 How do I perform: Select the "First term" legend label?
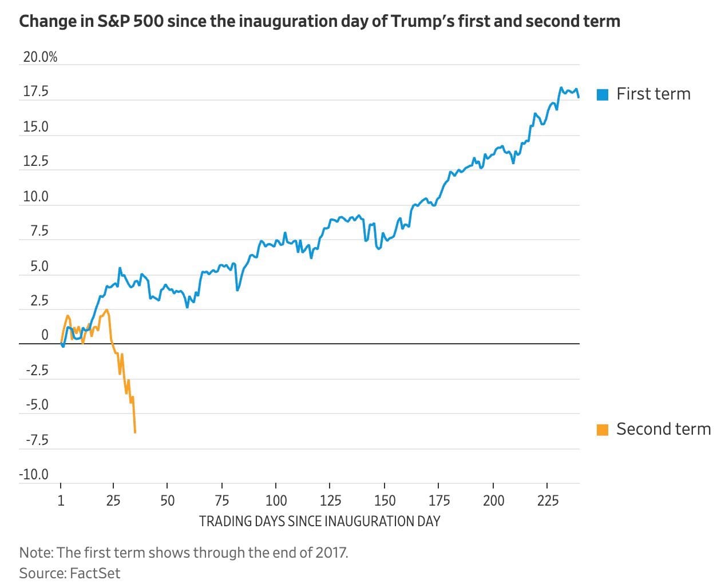653,94
